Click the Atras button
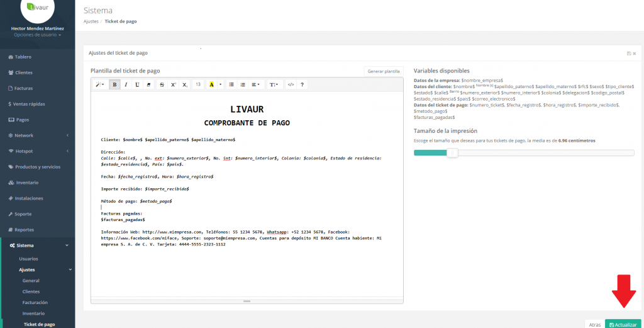This screenshot has height=328, width=644. pos(594,324)
